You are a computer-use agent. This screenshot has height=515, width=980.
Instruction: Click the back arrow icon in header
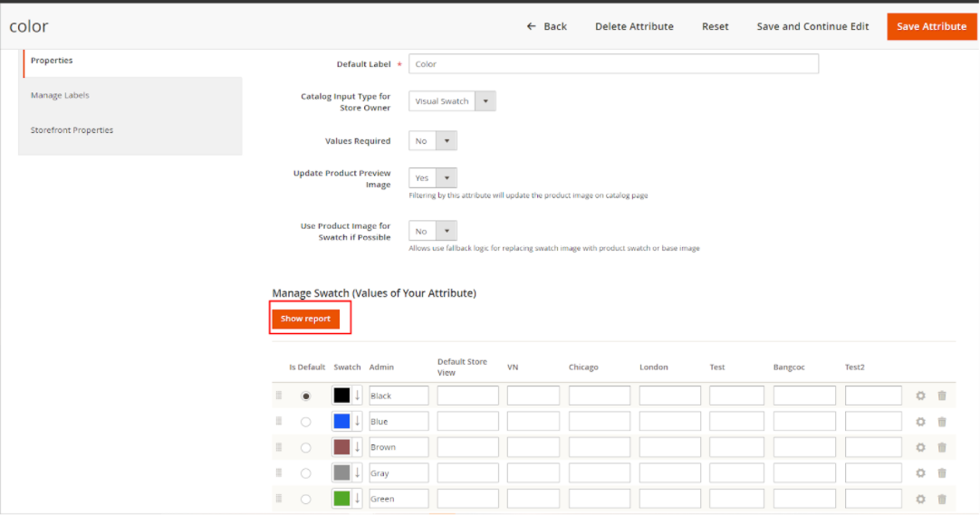pos(532,26)
